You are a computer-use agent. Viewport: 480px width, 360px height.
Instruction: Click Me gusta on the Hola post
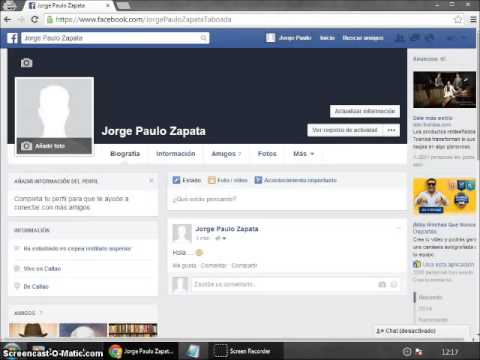pyautogui.click(x=184, y=266)
